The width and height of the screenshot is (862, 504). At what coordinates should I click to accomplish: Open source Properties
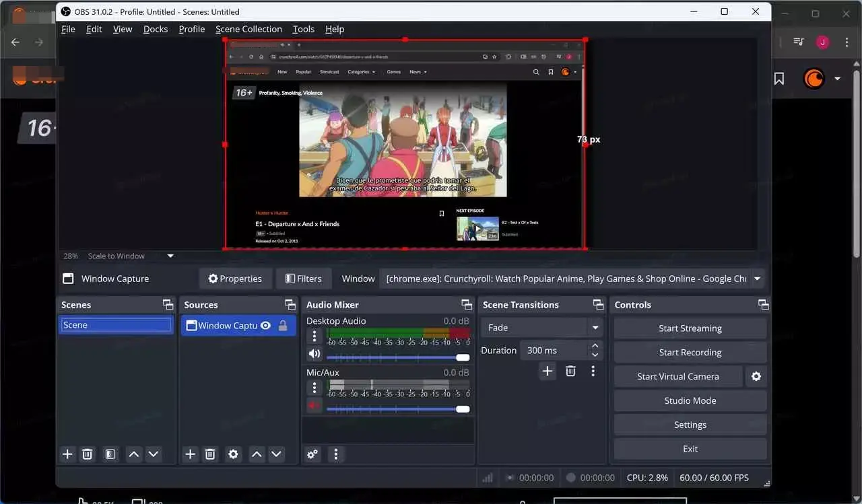235,279
